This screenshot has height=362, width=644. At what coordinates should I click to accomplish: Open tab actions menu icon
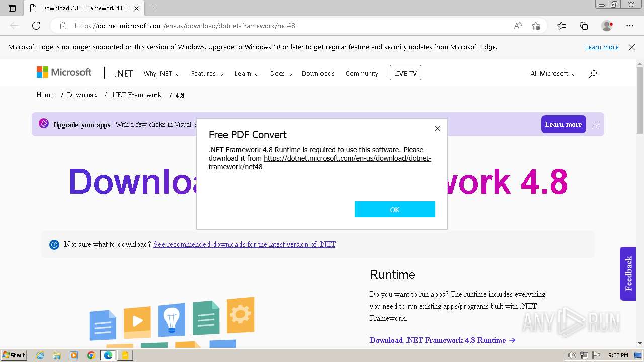point(12,8)
